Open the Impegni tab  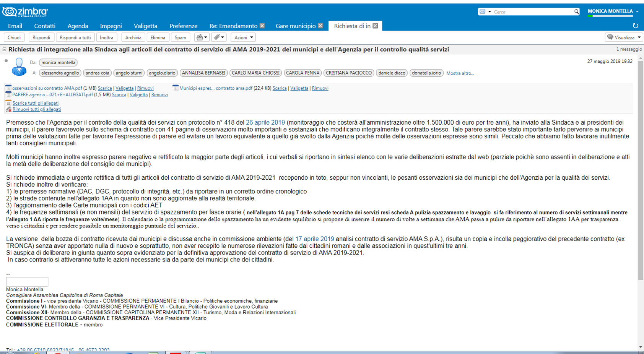pos(111,26)
